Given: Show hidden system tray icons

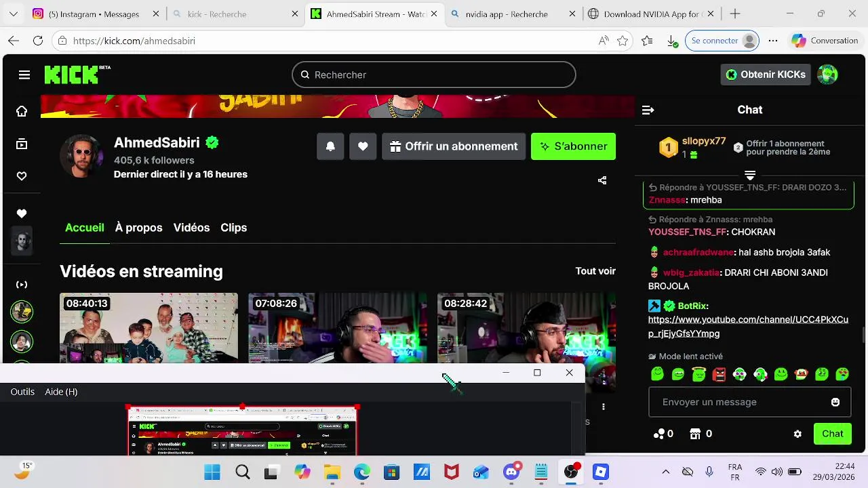Looking at the screenshot, I should coord(666,472).
